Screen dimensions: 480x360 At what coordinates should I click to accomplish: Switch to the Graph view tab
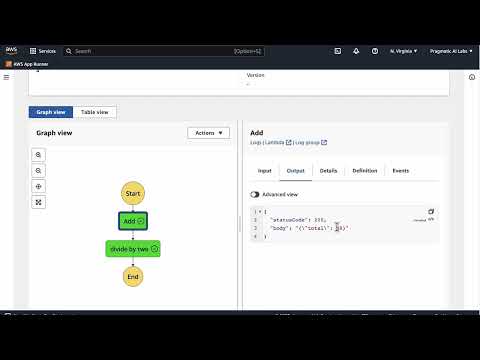(x=51, y=112)
